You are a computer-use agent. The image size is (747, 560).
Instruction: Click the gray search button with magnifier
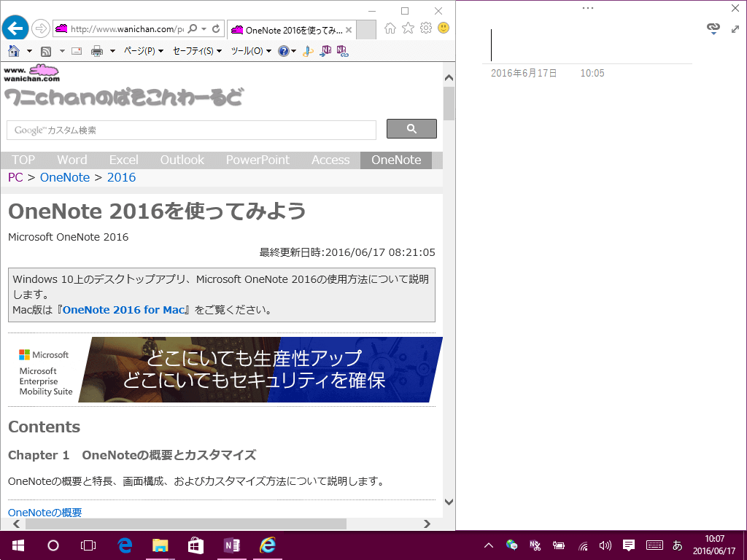(x=411, y=128)
